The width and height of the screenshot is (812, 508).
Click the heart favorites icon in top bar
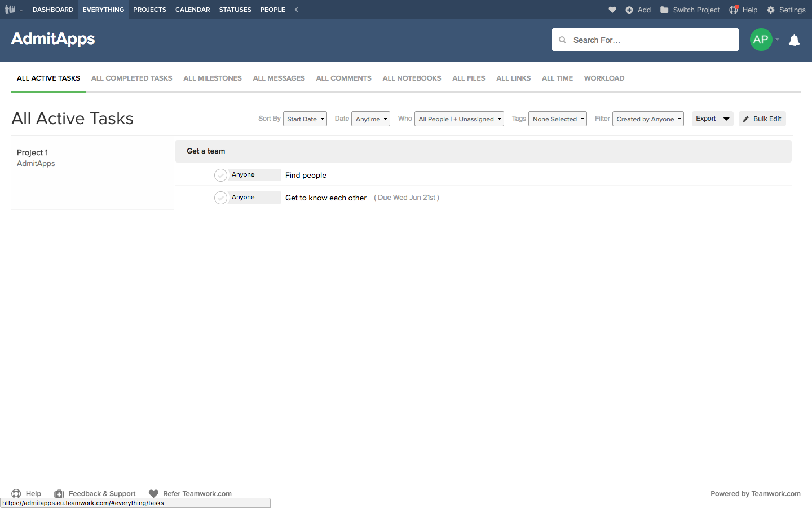(612, 10)
